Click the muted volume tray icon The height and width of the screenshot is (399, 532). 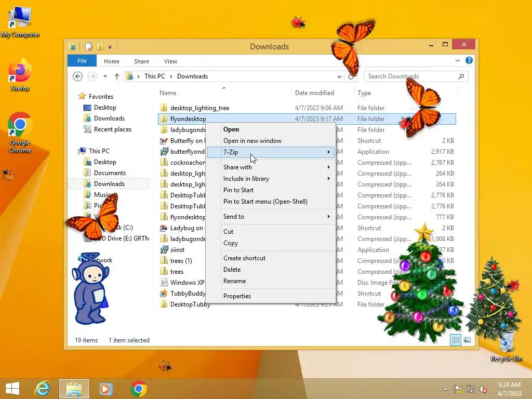(483, 389)
